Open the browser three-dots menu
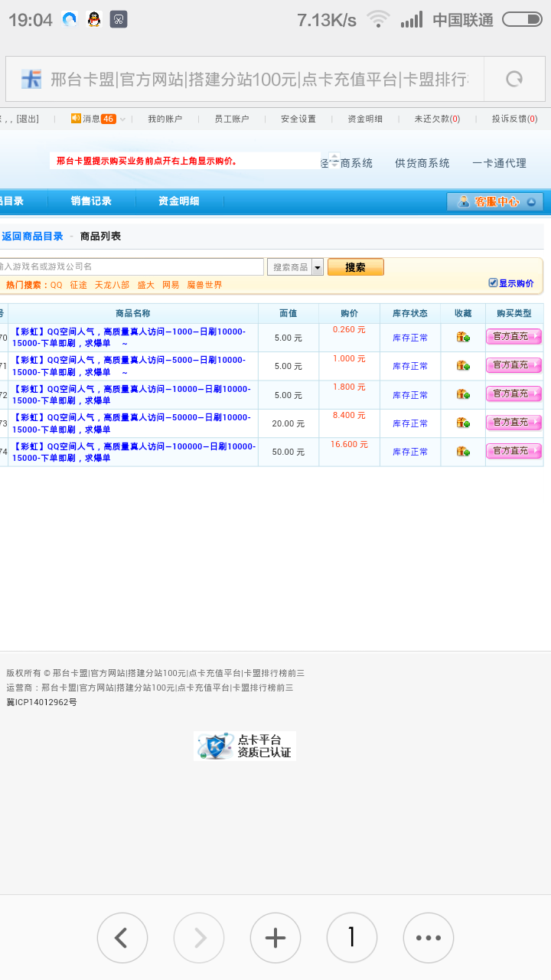The image size is (551, 980). tap(429, 937)
